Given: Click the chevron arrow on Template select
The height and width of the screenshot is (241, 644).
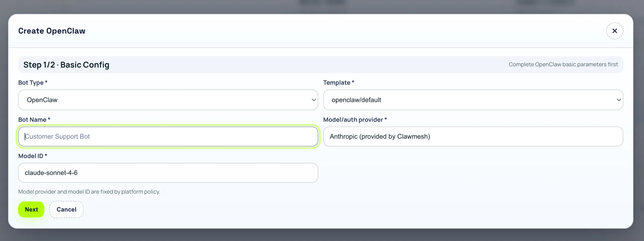Looking at the screenshot, I should pyautogui.click(x=619, y=100).
